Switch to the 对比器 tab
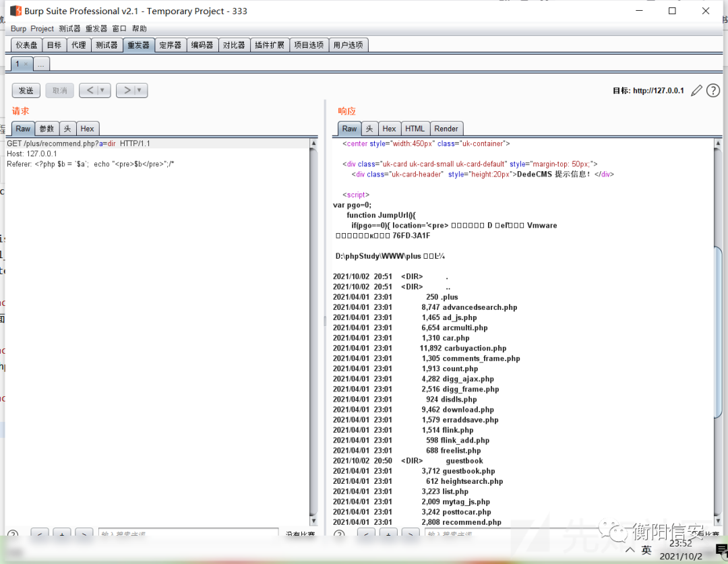 (234, 45)
